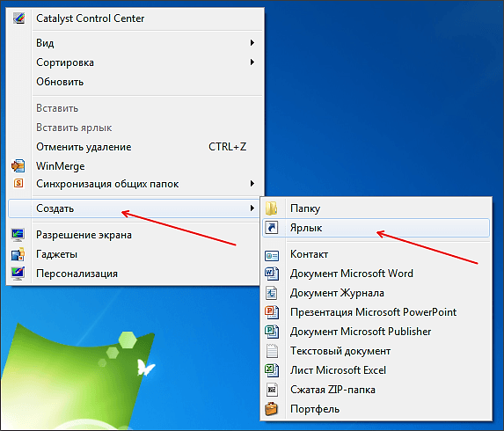
Task: Click the Word document icon
Action: point(272,274)
